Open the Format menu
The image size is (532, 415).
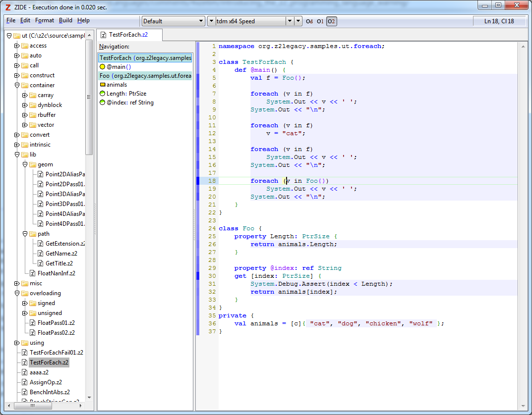45,20
